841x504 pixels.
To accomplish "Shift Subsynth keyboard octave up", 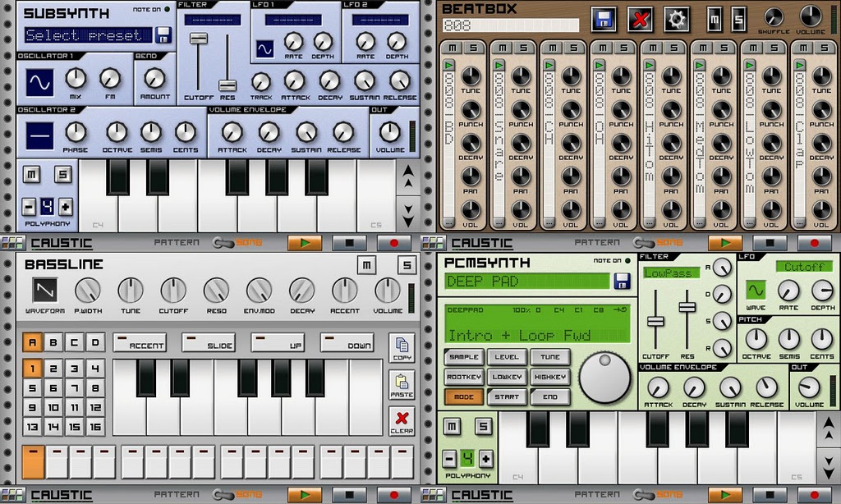I will [408, 176].
